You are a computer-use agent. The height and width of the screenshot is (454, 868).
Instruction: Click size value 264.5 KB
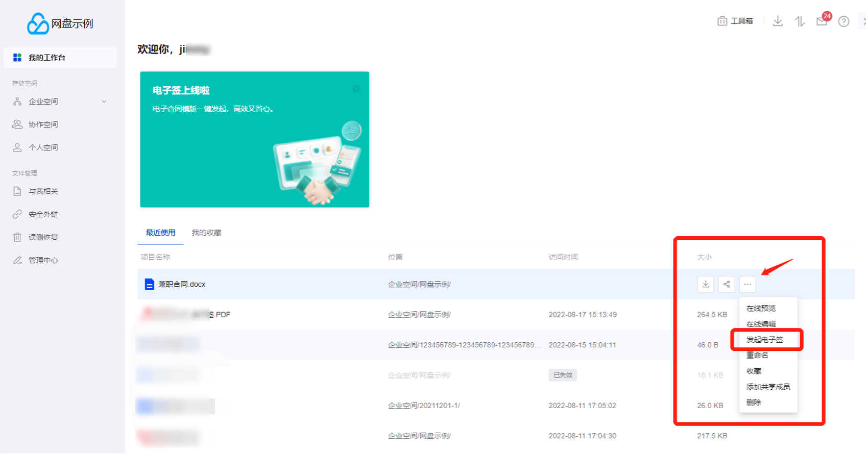click(712, 315)
